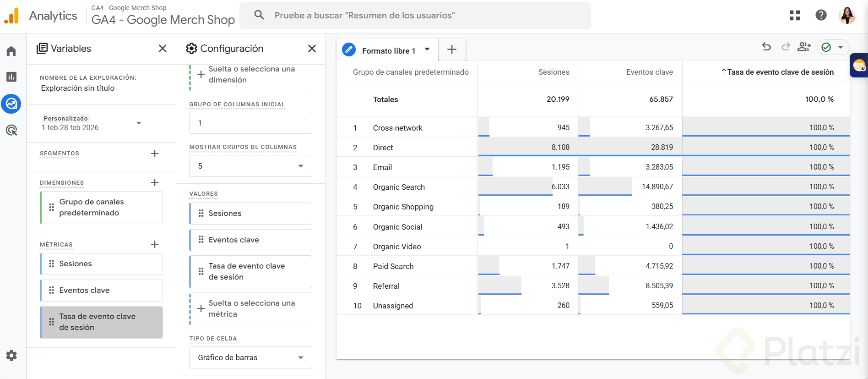Click the Eventos clave column header
Screen dimensions: 868x379
pos(649,72)
